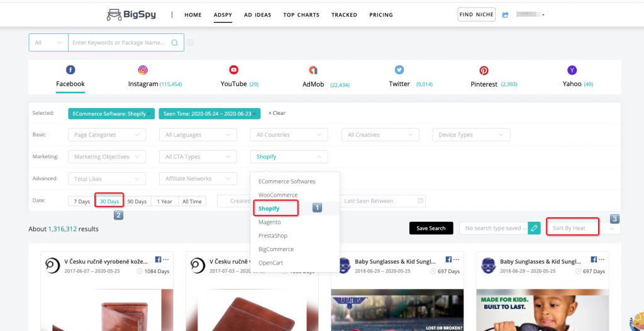Click the BigSpy logo

[131, 15]
